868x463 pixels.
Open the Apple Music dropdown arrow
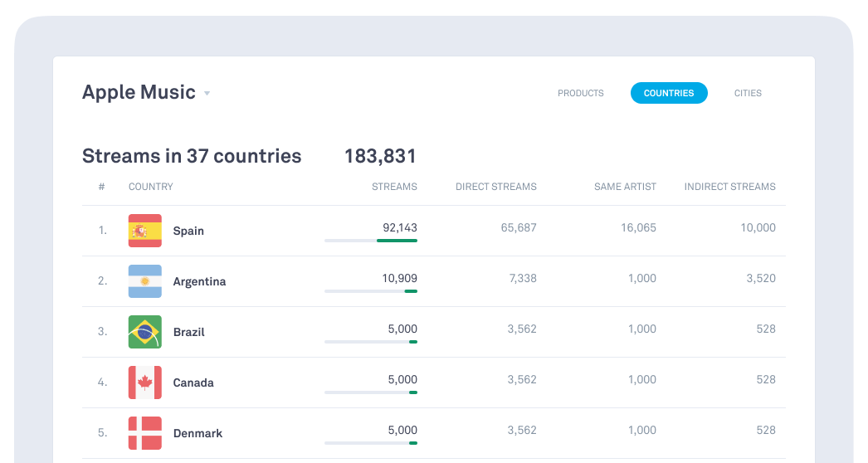click(207, 93)
